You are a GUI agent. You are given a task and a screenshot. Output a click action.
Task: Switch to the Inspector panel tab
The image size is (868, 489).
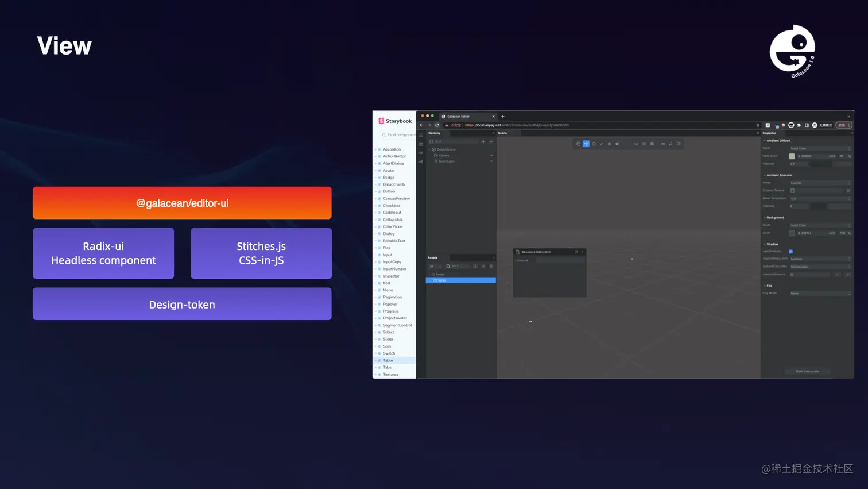pos(769,133)
